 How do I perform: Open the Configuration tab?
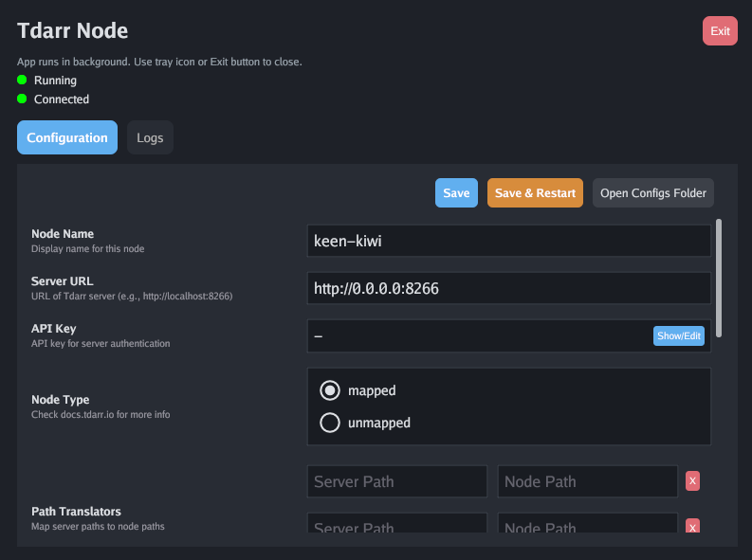tap(67, 137)
